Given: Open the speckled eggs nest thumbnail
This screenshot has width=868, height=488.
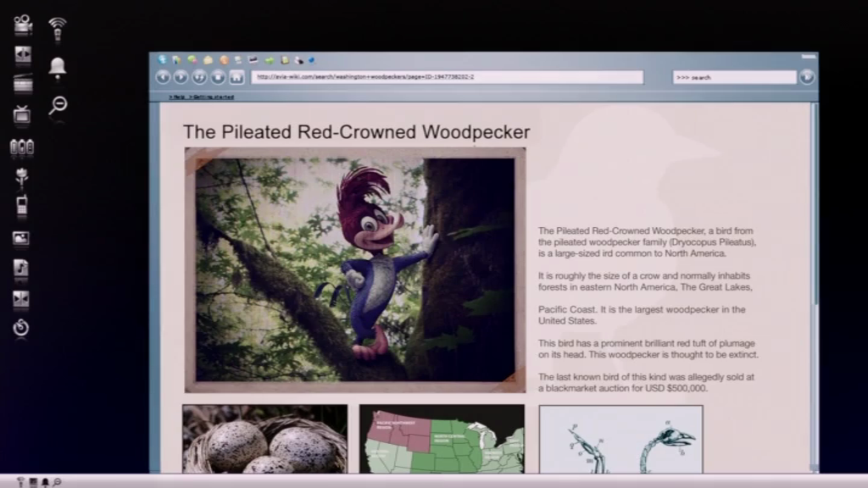Looking at the screenshot, I should tap(265, 439).
